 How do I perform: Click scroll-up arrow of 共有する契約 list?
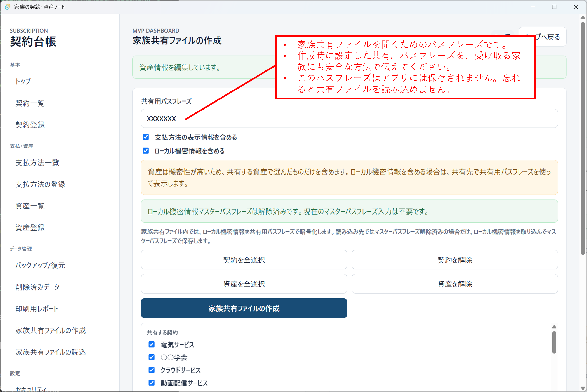[x=554, y=327]
